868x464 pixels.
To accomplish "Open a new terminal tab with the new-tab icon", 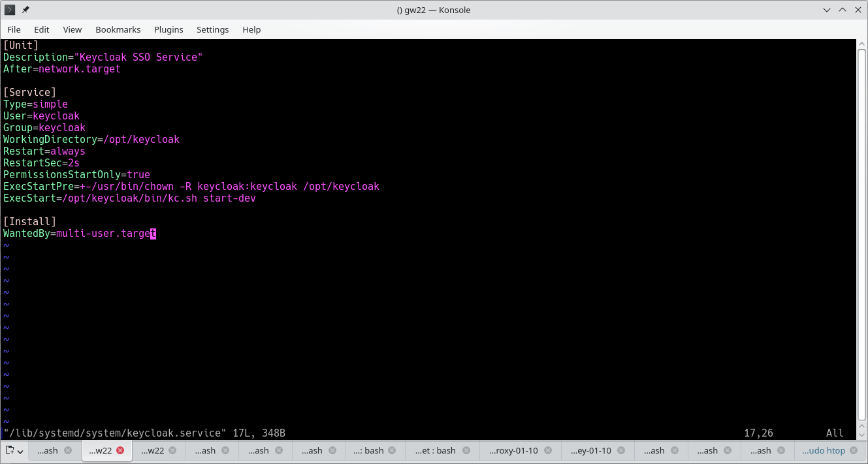I will pyautogui.click(x=10, y=450).
